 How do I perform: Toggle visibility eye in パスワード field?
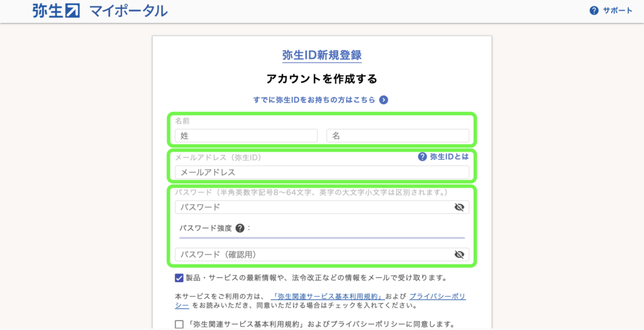tap(459, 207)
